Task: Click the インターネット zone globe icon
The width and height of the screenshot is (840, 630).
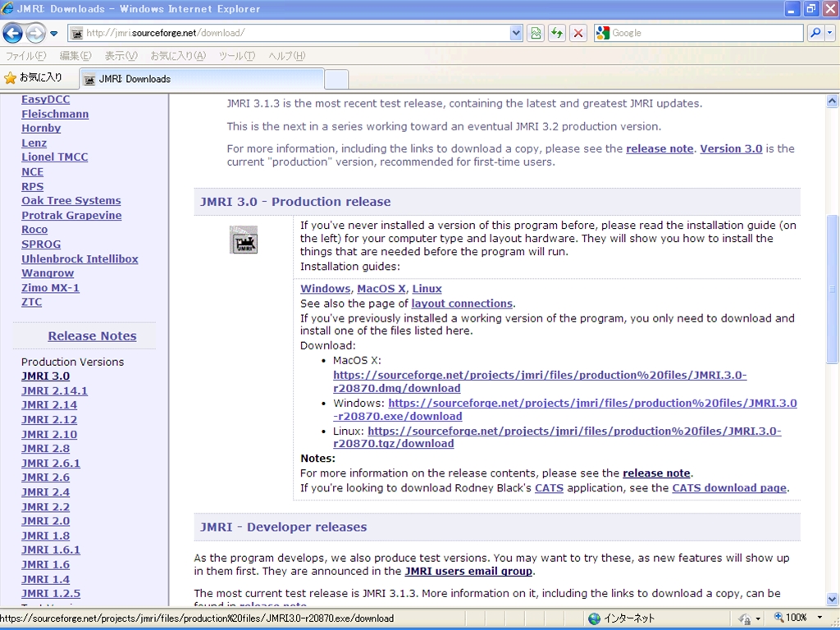Action: point(594,619)
